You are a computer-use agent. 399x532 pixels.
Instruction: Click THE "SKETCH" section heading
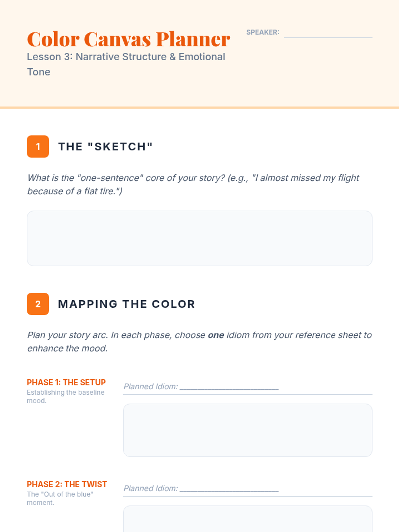[x=105, y=147]
